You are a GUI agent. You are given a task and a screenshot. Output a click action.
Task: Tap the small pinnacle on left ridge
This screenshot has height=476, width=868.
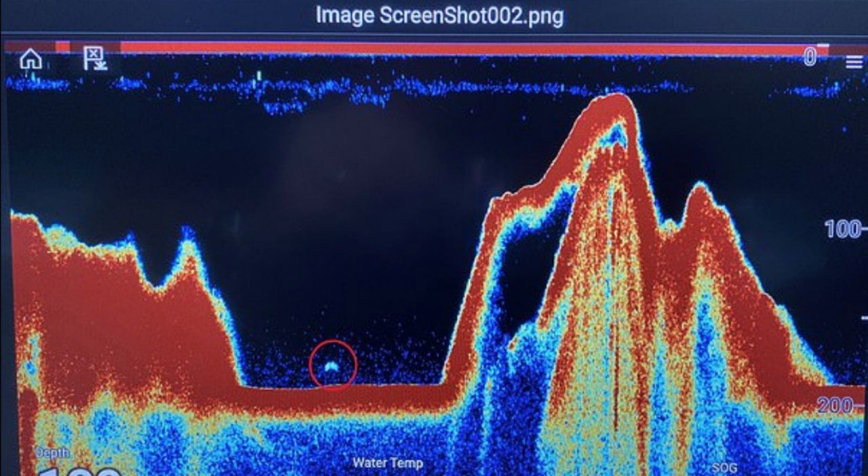point(188,237)
